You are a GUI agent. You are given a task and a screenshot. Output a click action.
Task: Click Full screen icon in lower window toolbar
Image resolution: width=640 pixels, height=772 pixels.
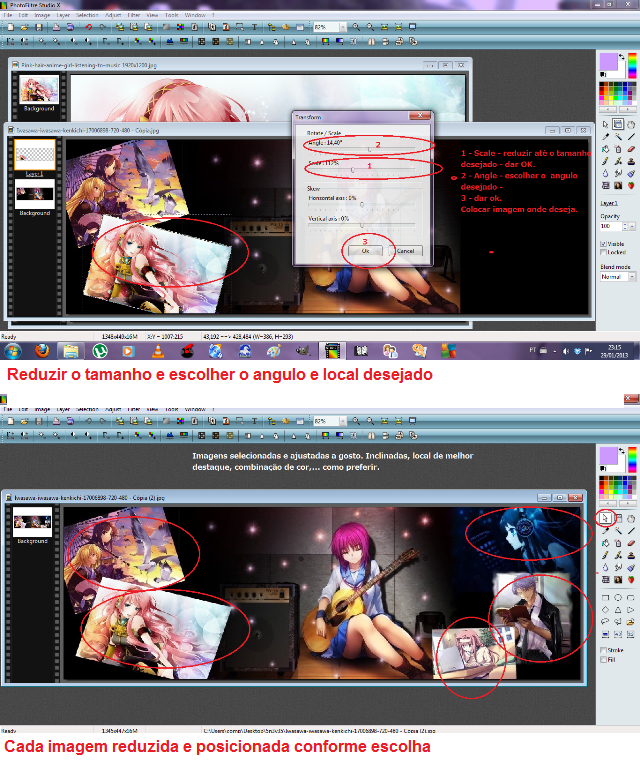[x=413, y=421]
